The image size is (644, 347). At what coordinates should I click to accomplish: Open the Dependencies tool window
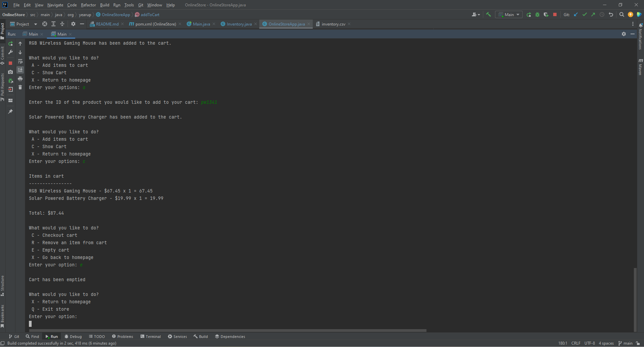[230, 337]
